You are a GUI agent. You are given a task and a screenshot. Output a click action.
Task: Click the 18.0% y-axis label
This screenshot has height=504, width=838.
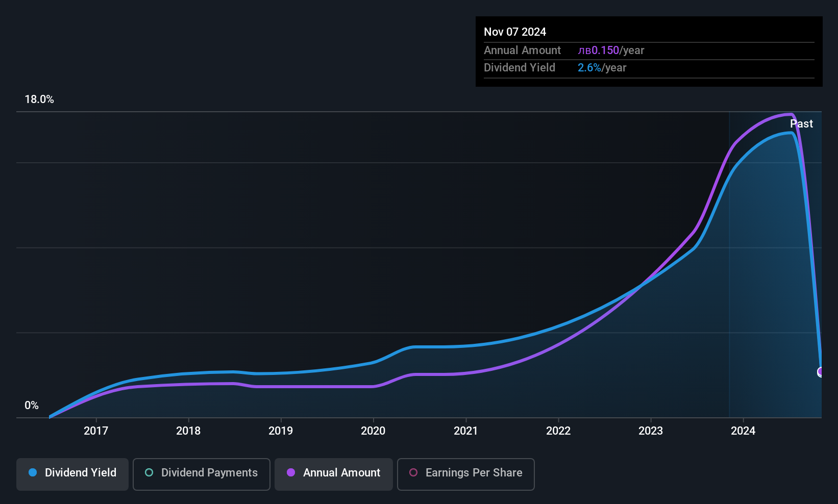click(39, 99)
